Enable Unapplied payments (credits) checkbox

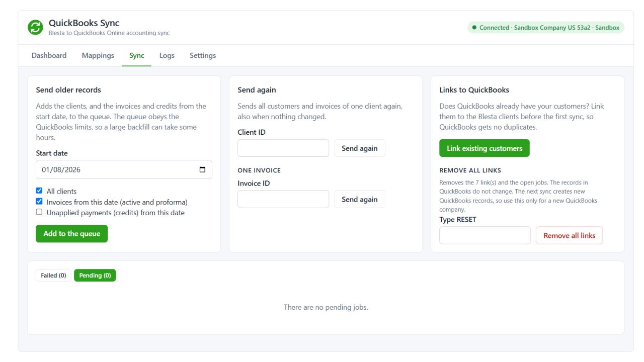39,212
